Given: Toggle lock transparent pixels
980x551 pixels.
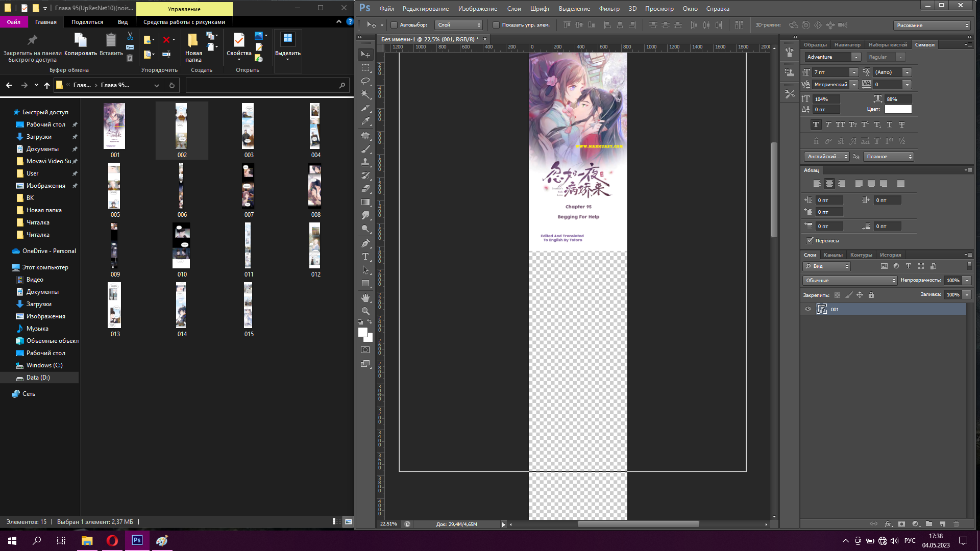Looking at the screenshot, I should [x=837, y=295].
